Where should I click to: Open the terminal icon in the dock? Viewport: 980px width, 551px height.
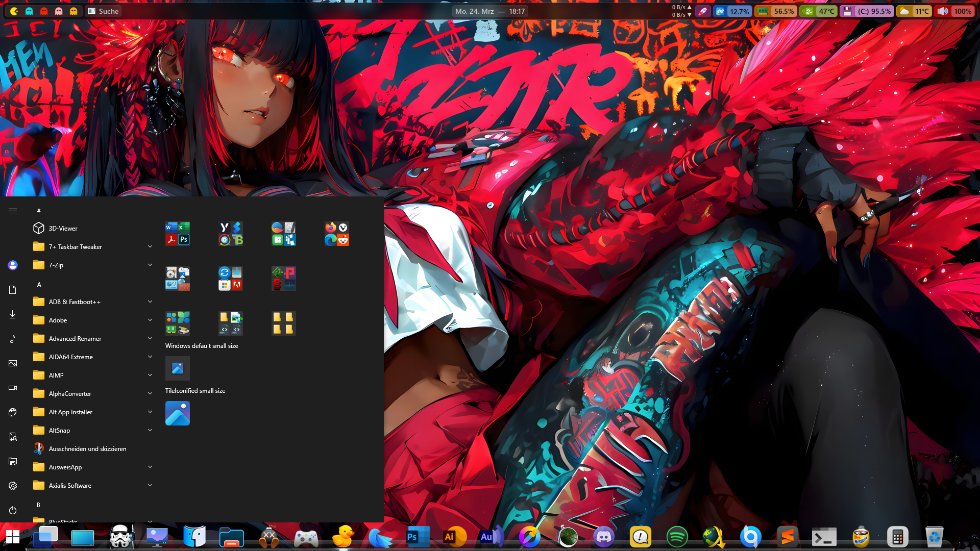point(824,537)
